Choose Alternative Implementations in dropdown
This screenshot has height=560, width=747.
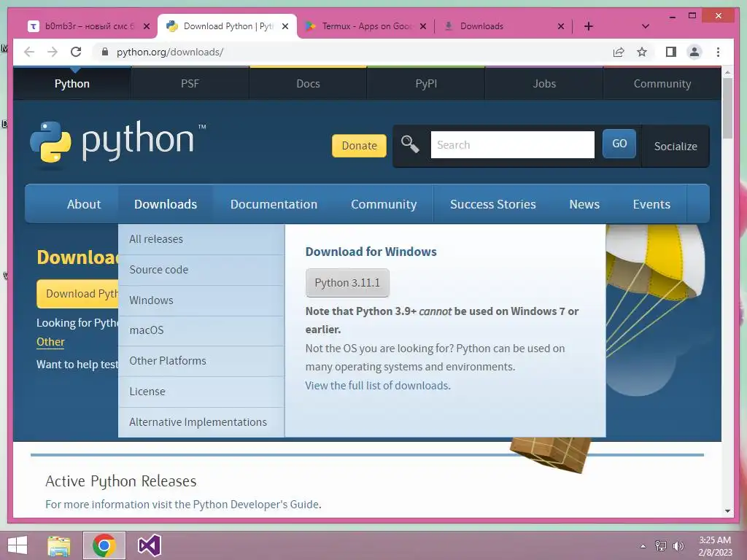(x=201, y=422)
